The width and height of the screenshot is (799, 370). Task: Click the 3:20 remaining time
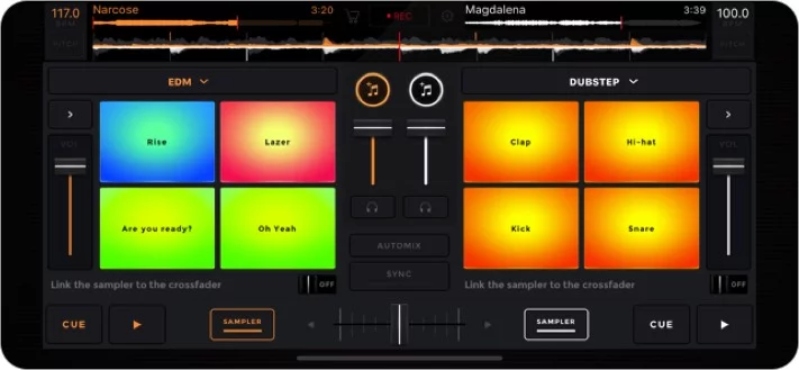[322, 10]
